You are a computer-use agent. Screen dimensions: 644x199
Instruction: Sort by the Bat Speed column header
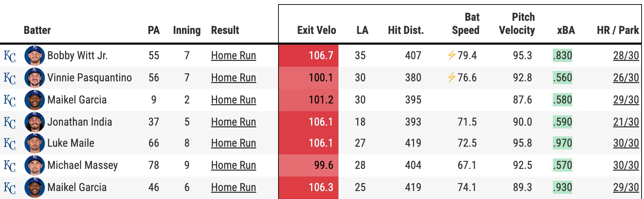point(465,24)
